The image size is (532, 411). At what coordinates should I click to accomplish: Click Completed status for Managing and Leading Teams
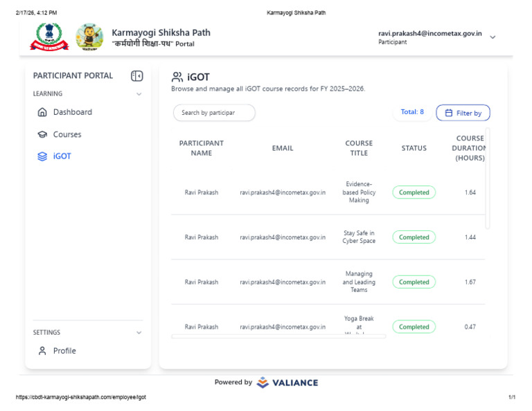[414, 282]
